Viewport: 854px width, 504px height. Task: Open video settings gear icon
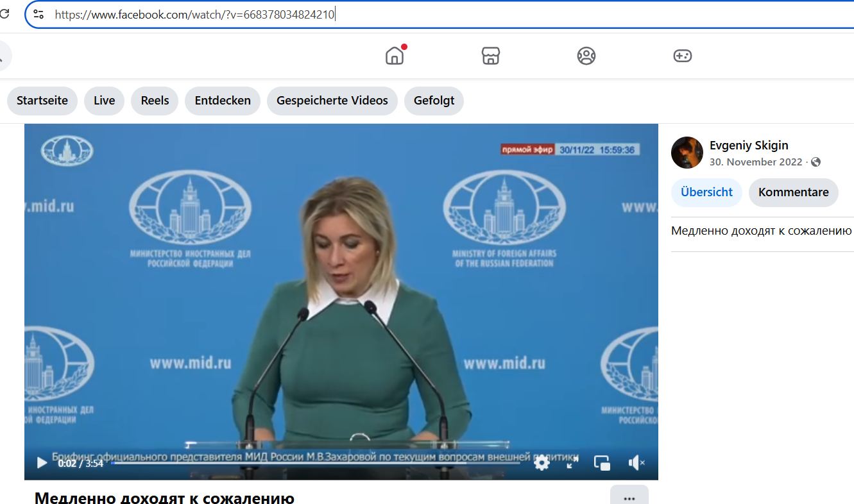point(542,462)
